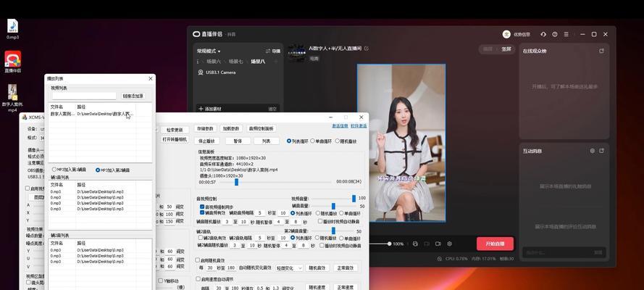
Task: Click 清空 to clear sources
Action: pos(272,109)
